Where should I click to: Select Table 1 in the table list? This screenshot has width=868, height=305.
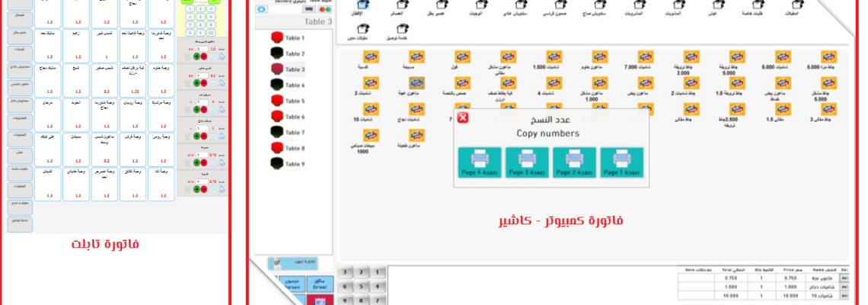click(288, 37)
